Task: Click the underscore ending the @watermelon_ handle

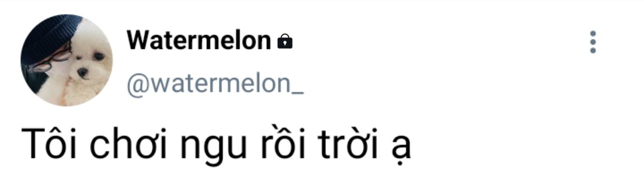Action: click(x=297, y=93)
